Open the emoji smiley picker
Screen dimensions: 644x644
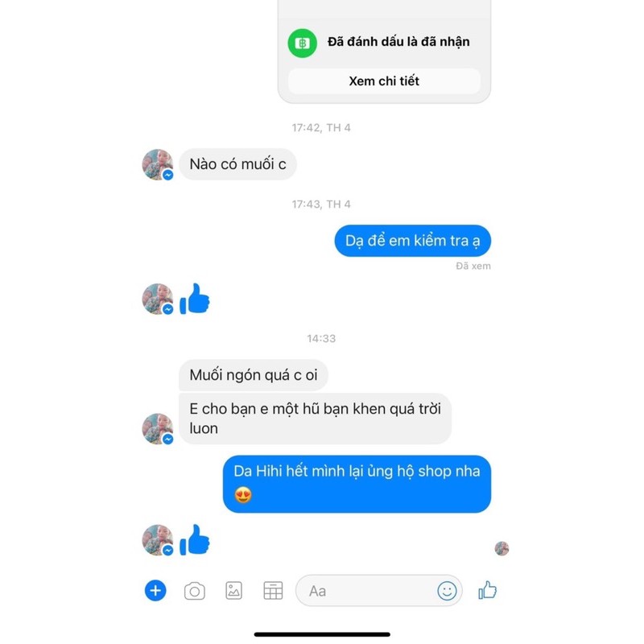(447, 591)
